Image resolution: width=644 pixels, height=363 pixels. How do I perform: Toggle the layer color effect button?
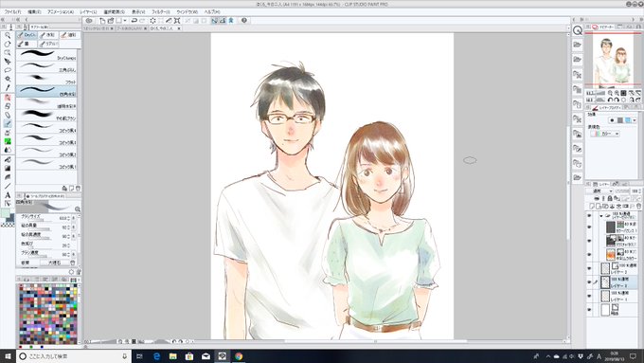628,120
